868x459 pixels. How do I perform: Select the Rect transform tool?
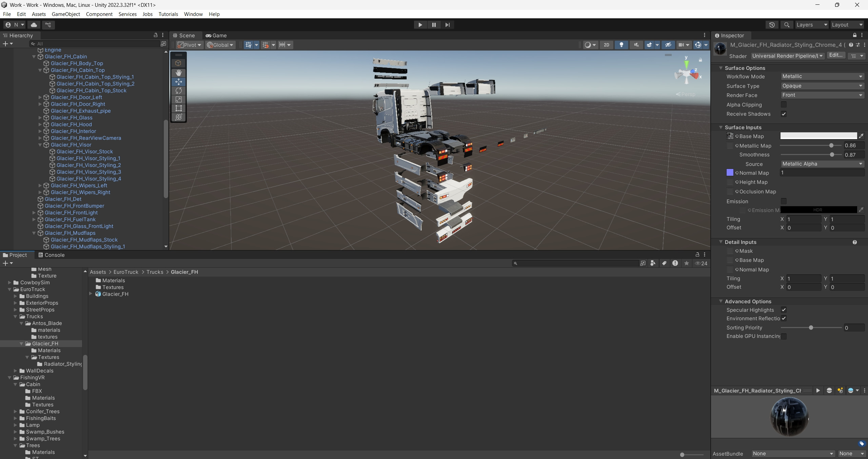pos(179,108)
